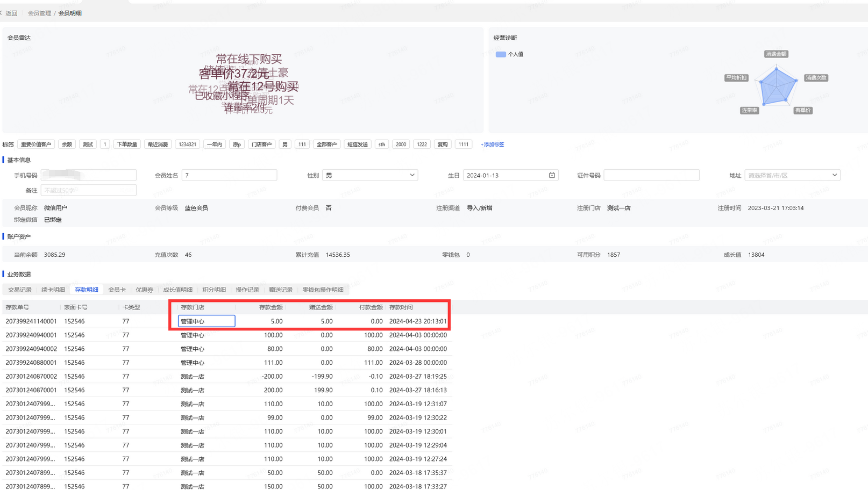Viewport: 868px width, 490px height.
Task: Click the 14536.35 cumulative recharge value
Action: pyautogui.click(x=338, y=255)
